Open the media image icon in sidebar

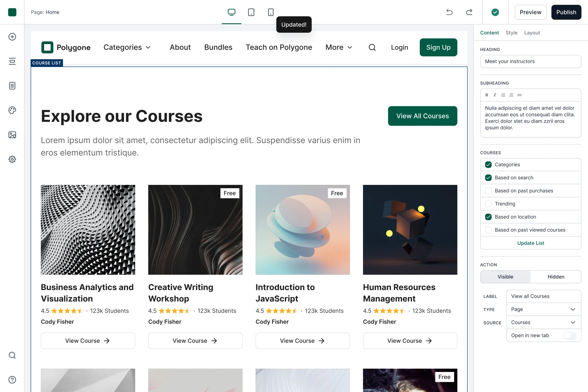click(x=12, y=135)
